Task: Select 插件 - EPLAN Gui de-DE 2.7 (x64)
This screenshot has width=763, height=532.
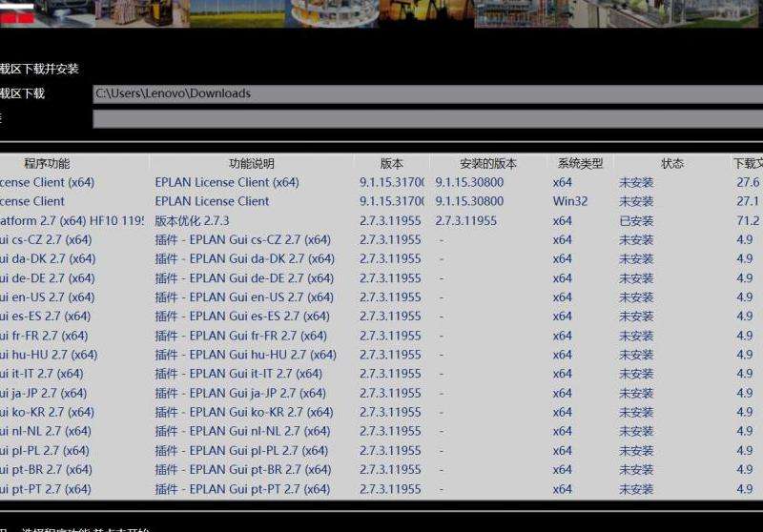Action: [244, 278]
